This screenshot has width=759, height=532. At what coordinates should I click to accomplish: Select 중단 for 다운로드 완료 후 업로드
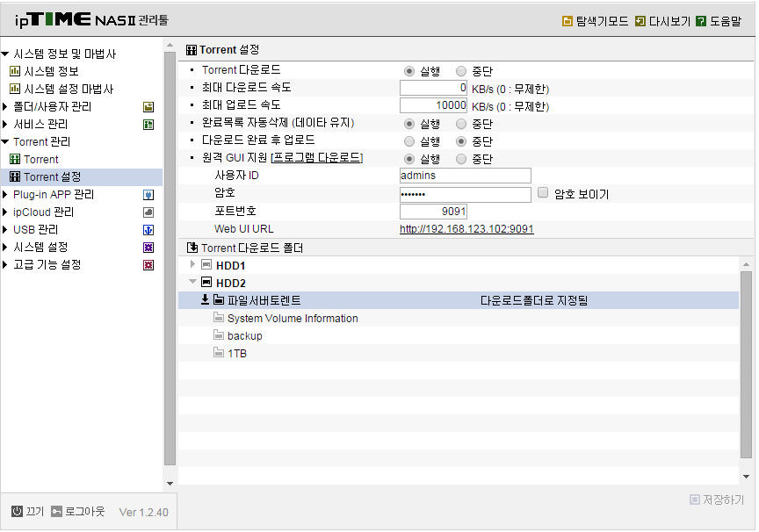click(x=461, y=141)
